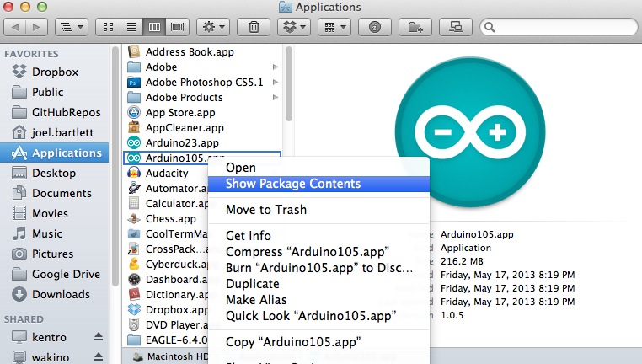Eject the wakino shared volume
This screenshot has height=364, width=642.
coord(99,357)
